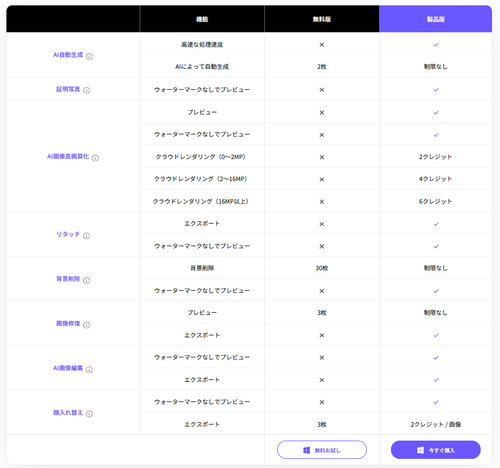The width and height of the screenshot is (500, 468).
Task: Click the 無料お試し free trial button
Action: click(322, 450)
